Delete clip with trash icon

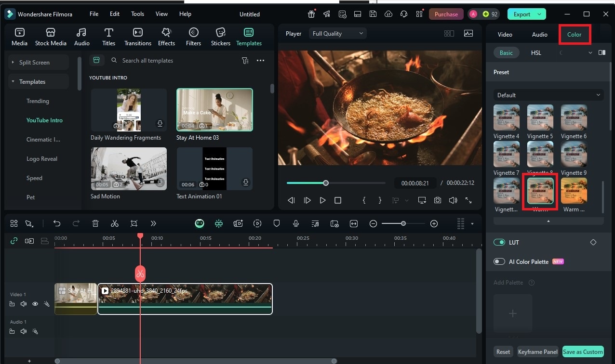(x=95, y=223)
